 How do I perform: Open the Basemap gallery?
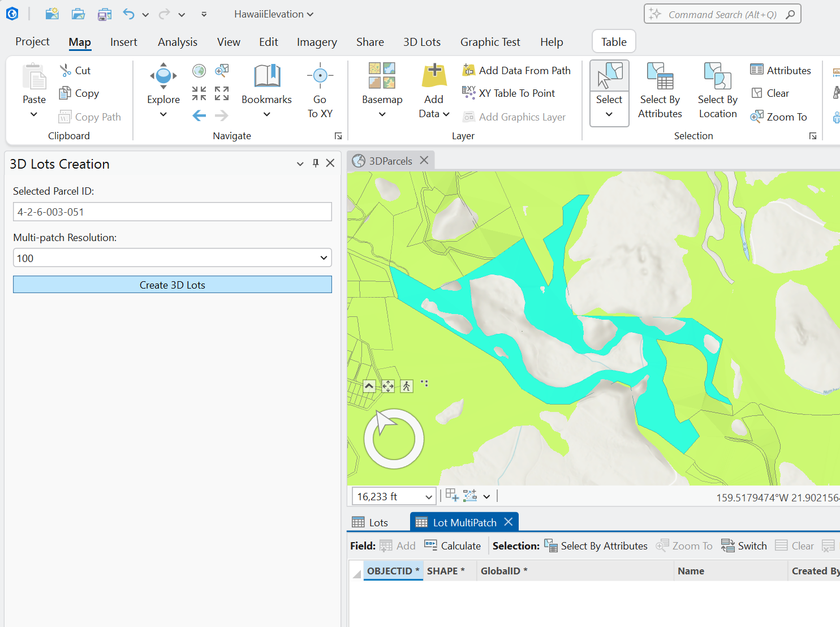pos(382,91)
